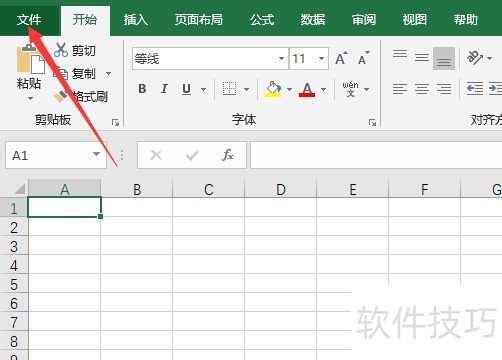This screenshot has height=360, width=502.
Task: Toggle bold formatting B
Action: click(142, 89)
